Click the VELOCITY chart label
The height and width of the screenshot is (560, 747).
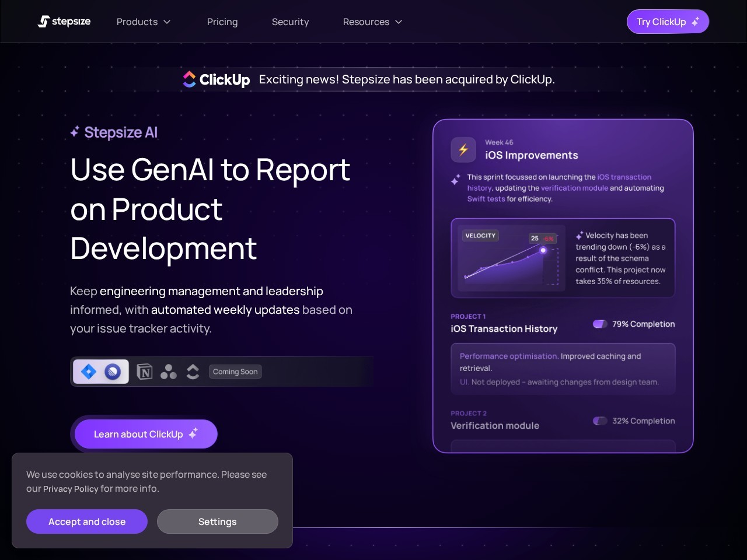(x=480, y=236)
